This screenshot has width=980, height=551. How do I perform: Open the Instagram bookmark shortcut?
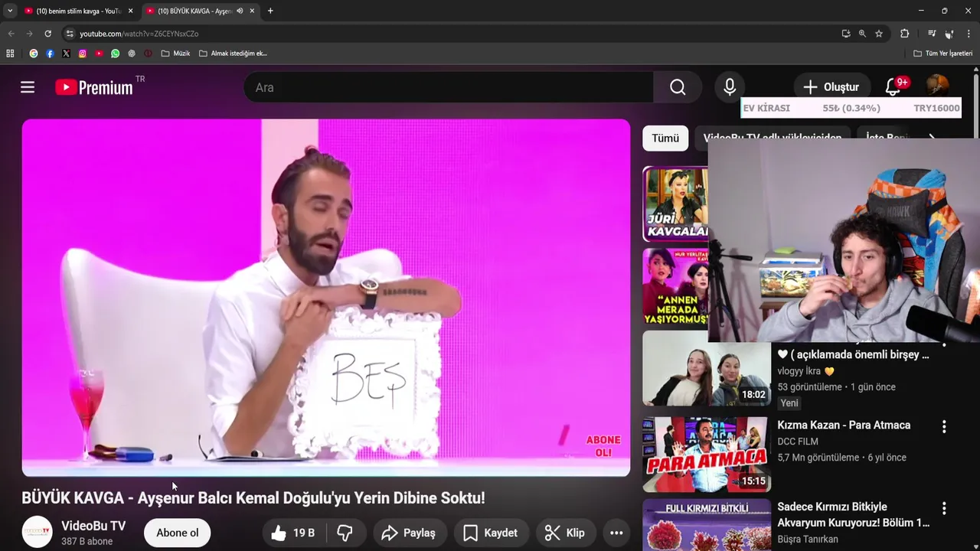(x=83, y=54)
